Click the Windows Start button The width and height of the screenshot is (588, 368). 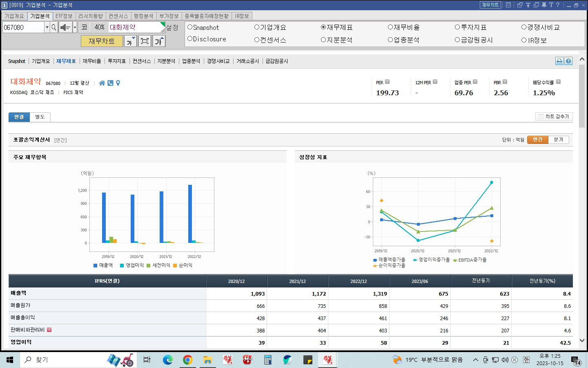click(x=10, y=360)
